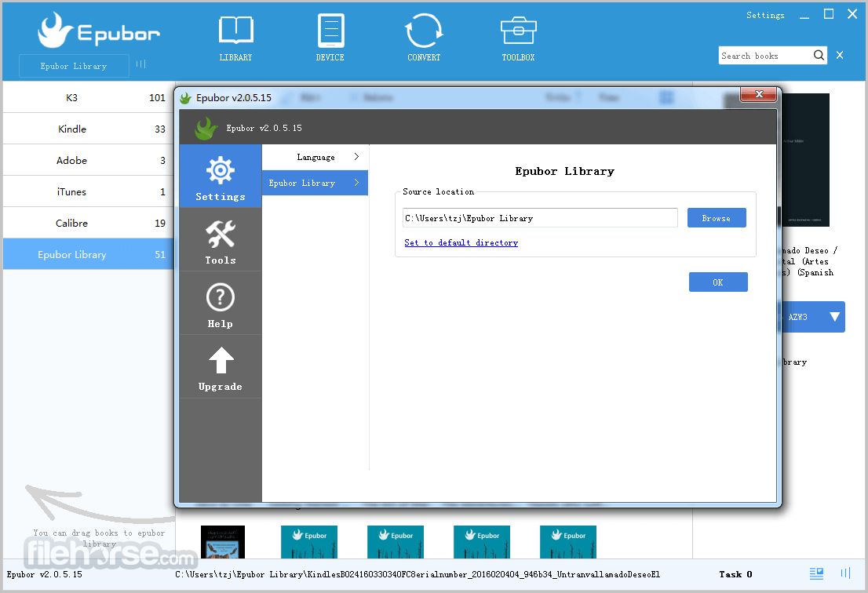Screen dimensions: 868x593
Task: Open the task list icon in status bar
Action: pos(816,573)
